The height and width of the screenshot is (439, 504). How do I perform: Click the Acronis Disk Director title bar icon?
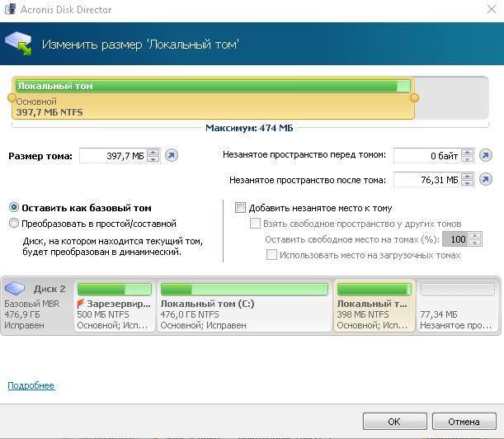click(10, 8)
